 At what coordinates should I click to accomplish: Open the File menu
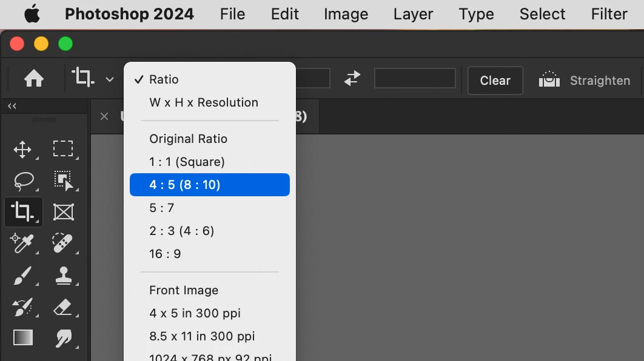coord(232,14)
